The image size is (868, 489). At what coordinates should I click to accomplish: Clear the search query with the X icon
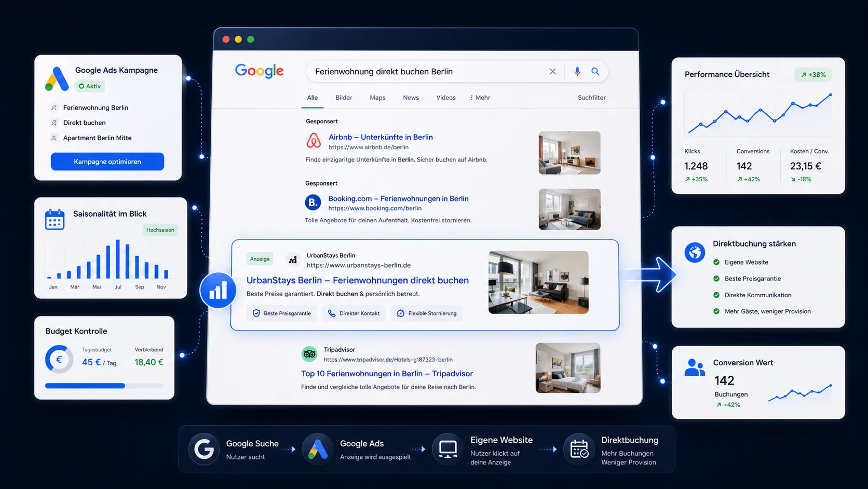[x=552, y=72]
